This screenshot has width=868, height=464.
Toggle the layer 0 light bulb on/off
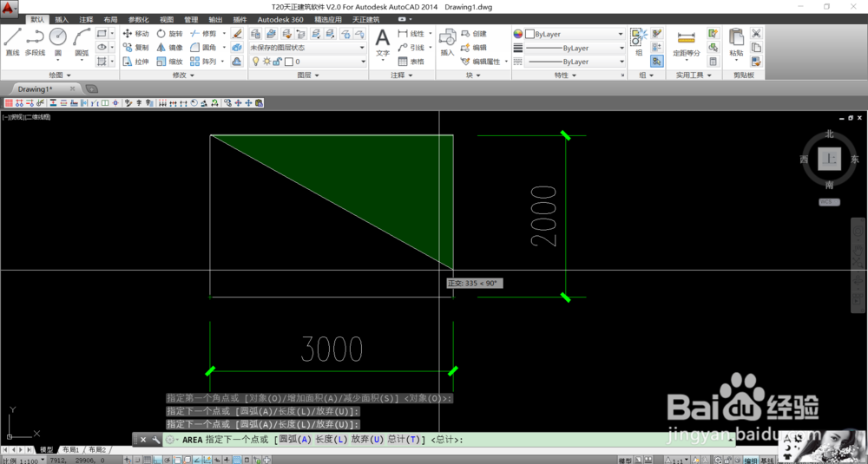[256, 62]
